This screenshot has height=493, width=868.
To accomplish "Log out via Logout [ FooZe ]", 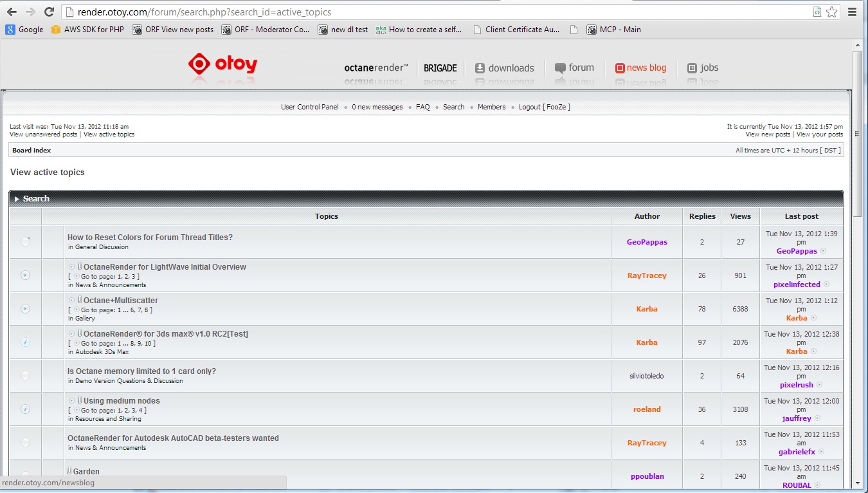I will tap(545, 107).
